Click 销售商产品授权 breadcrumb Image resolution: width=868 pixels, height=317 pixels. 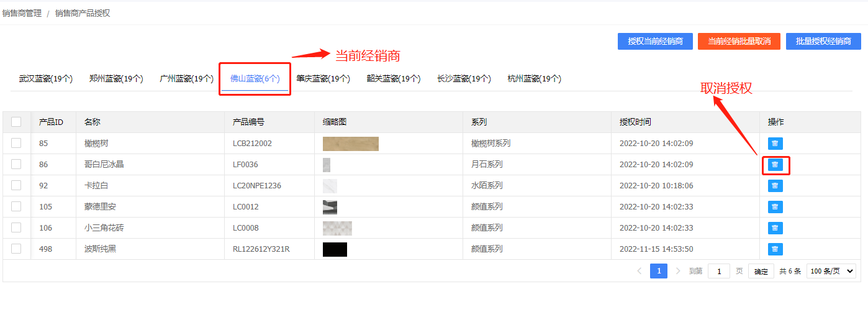(x=83, y=13)
